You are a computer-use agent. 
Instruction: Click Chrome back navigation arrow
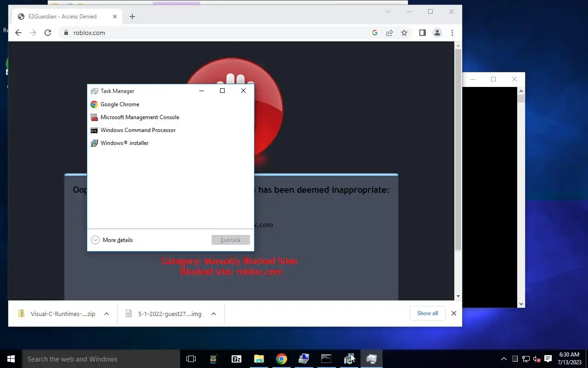coord(18,33)
